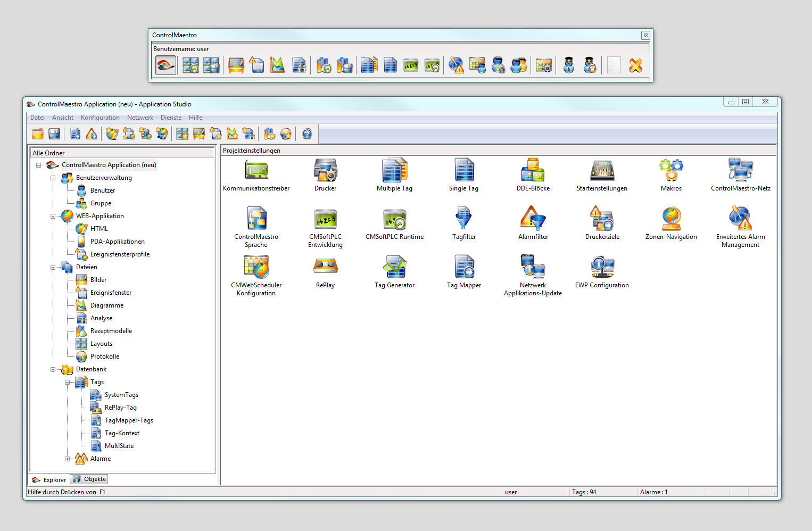
Task: Open Erweitertes Alarm Management
Action: [x=741, y=219]
